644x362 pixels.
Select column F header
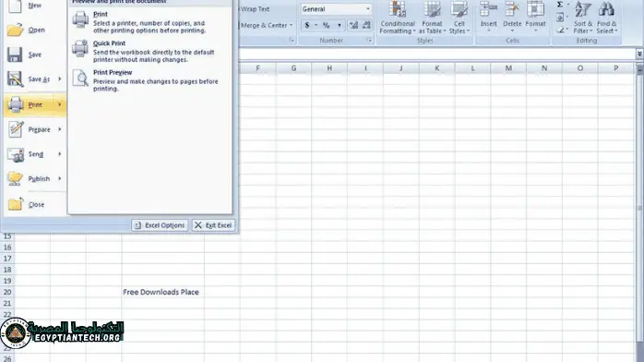(x=258, y=68)
